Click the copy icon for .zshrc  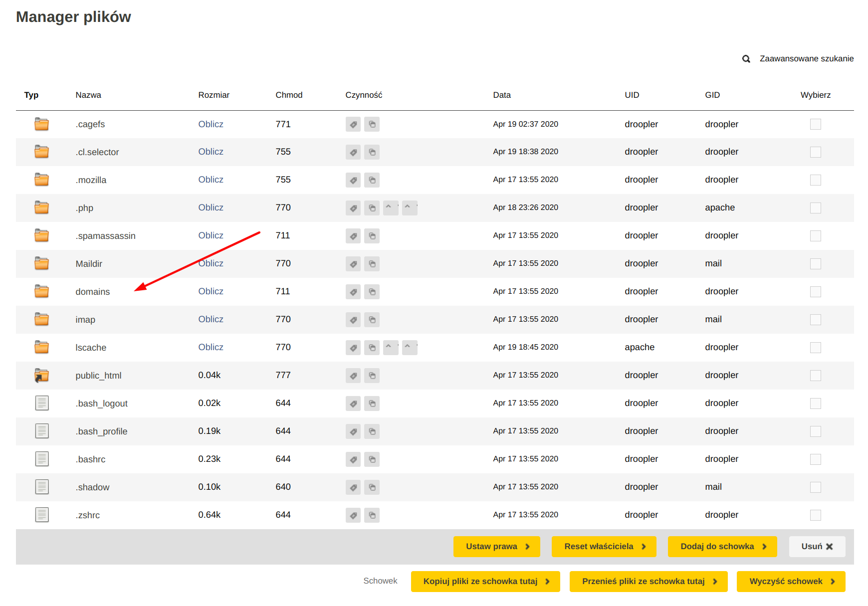372,515
